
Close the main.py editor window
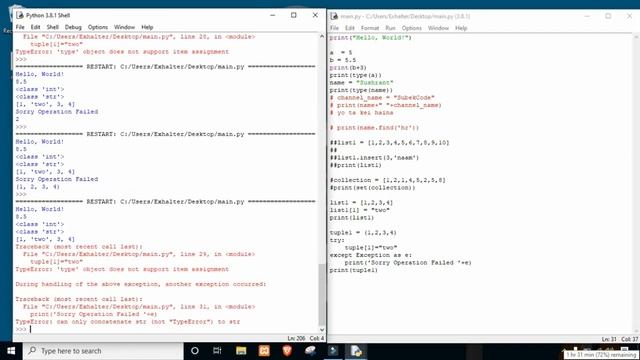629,16
